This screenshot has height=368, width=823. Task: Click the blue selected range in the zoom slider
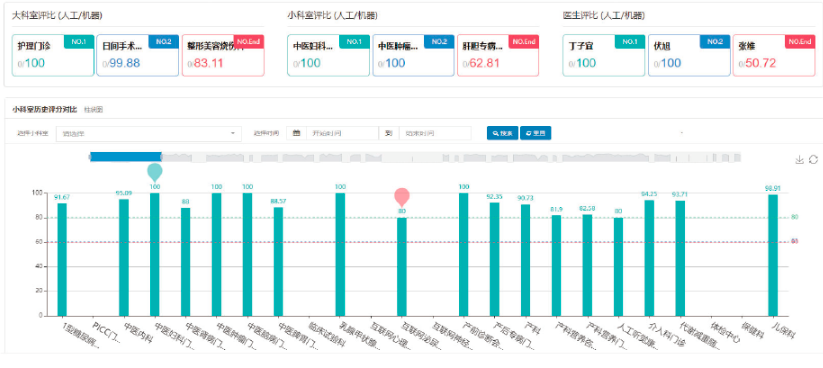pos(126,156)
